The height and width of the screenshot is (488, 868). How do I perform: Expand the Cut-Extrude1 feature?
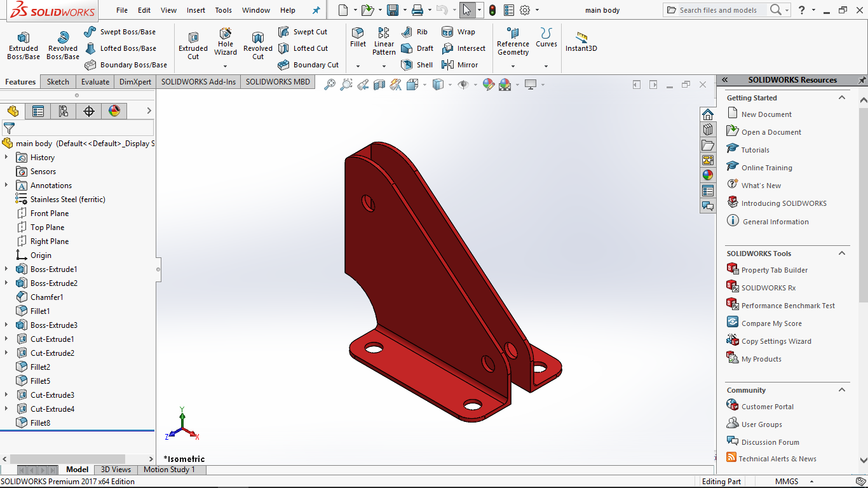6,339
